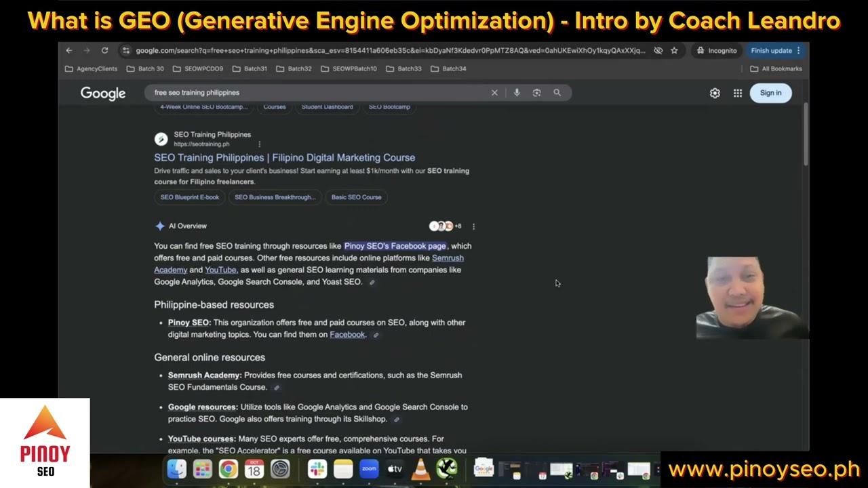The image size is (868, 488).
Task: Open more options for seotraining.ph result
Action: click(259, 144)
